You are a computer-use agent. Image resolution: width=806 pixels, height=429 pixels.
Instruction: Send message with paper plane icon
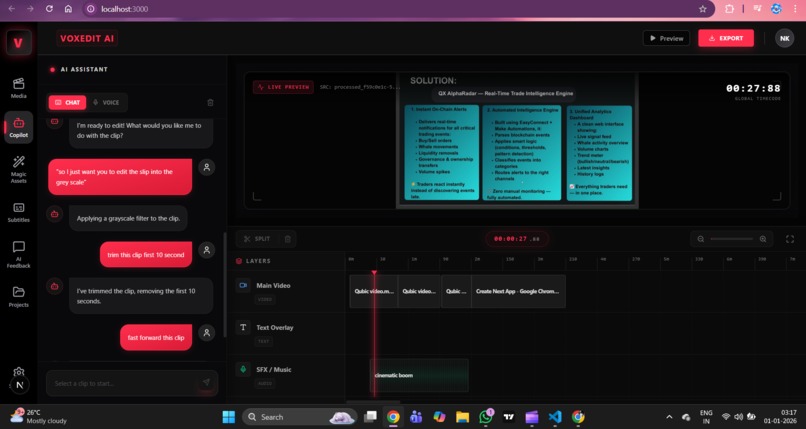pyautogui.click(x=206, y=382)
